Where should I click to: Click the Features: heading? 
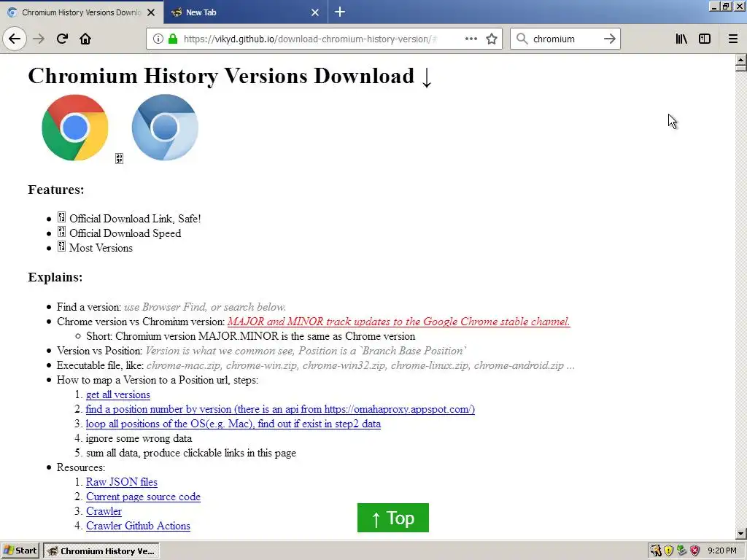pos(56,190)
